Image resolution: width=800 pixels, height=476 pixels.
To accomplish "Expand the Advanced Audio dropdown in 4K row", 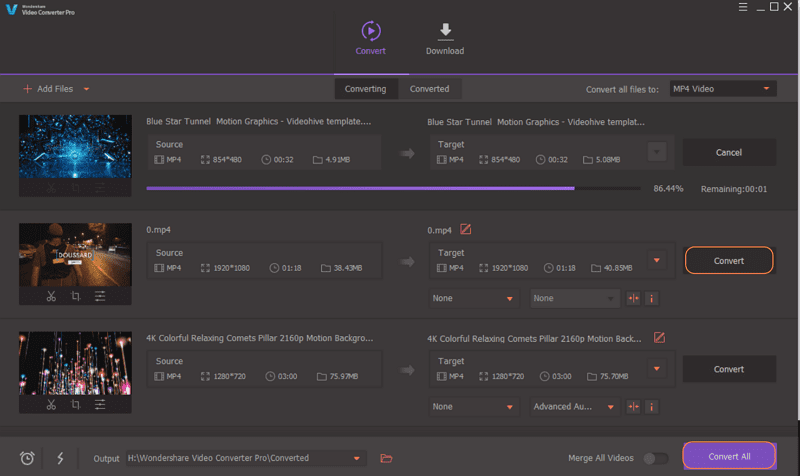I will pos(575,407).
